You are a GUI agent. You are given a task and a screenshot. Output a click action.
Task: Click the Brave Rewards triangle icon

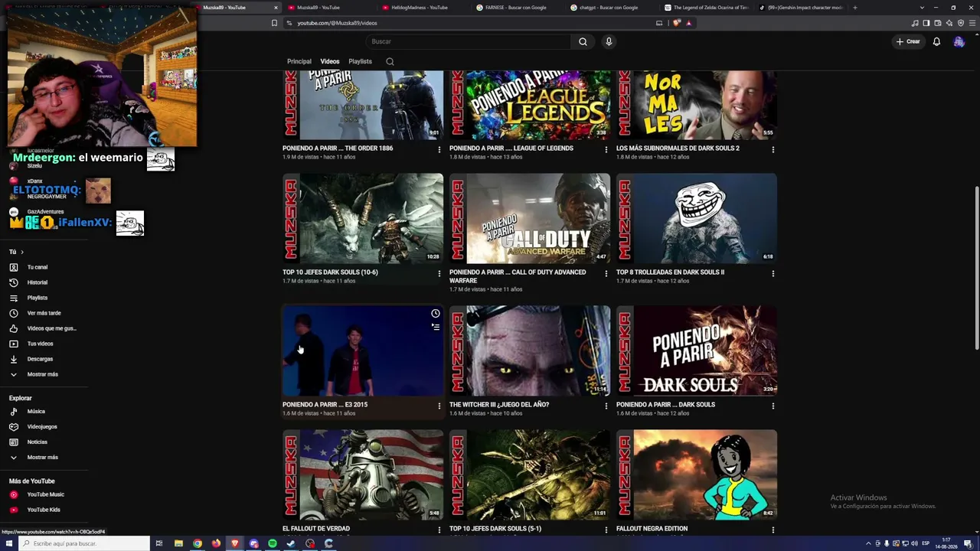tap(688, 23)
